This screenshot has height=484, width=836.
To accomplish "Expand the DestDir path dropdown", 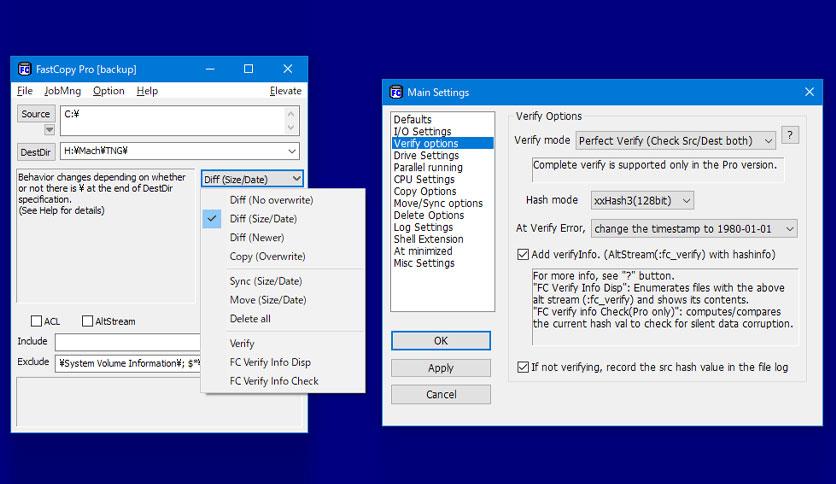I will (291, 151).
